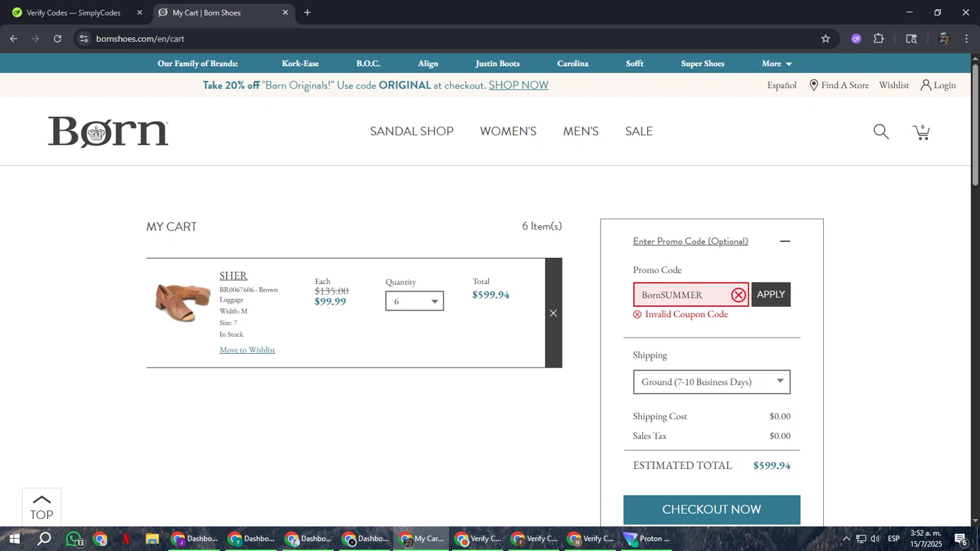This screenshot has height=551, width=980.
Task: Click the browser address bar URL
Action: pos(140,39)
